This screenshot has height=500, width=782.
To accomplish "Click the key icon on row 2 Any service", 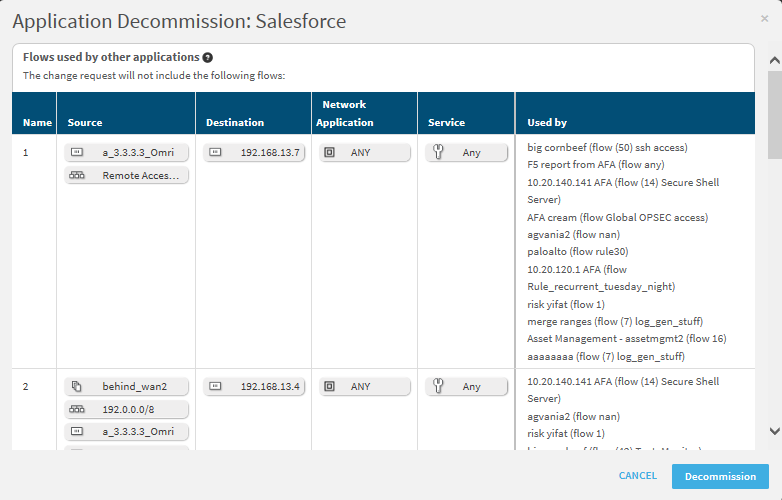I will pyautogui.click(x=436, y=386).
